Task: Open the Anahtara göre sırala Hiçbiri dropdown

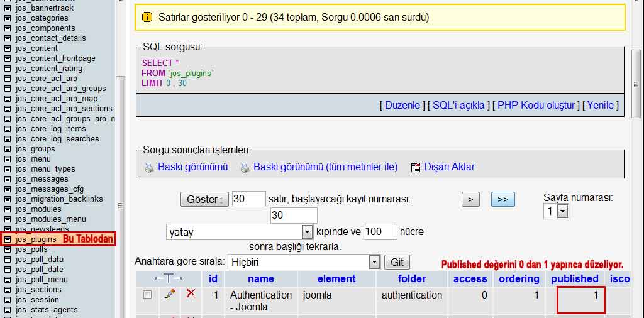Action: 303,262
